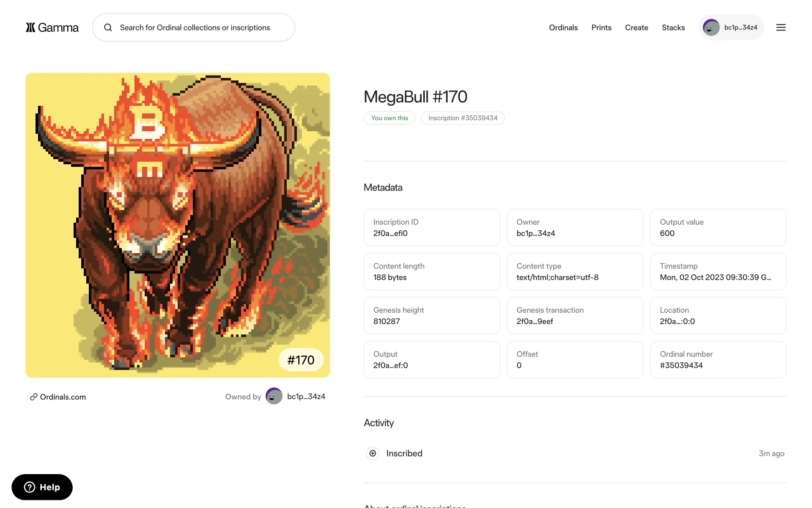This screenshot has width=812, height=508.
Task: Go to the Create page
Action: point(636,28)
